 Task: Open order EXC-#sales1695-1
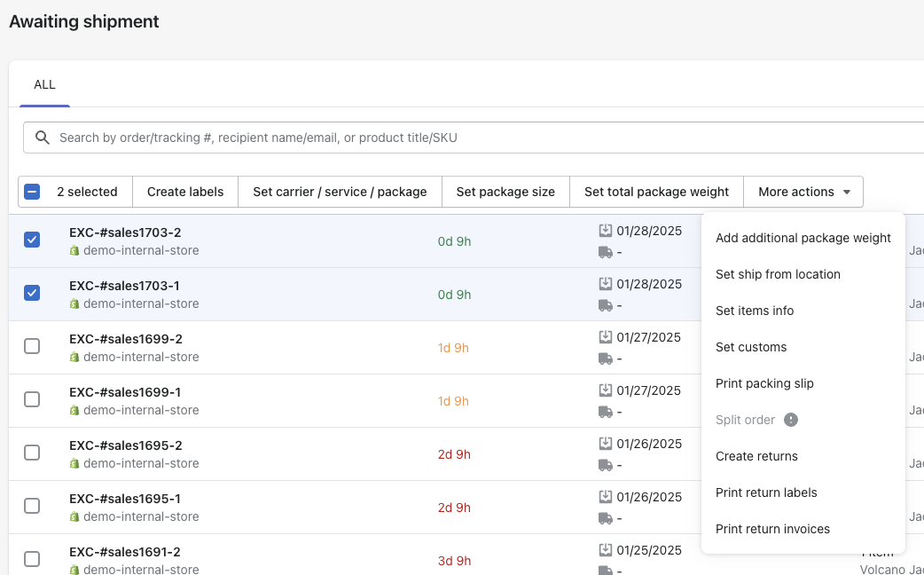click(125, 499)
